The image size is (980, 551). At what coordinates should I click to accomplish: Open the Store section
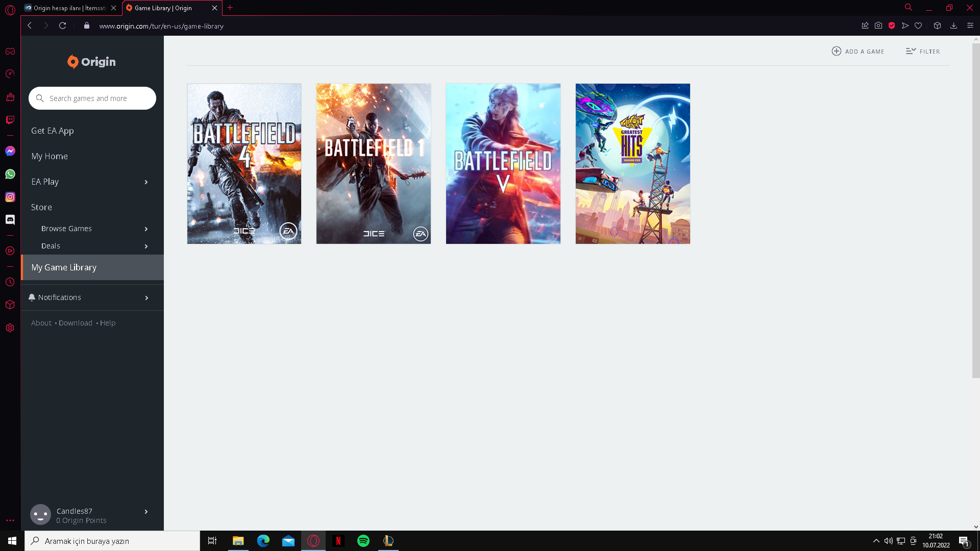[41, 207]
